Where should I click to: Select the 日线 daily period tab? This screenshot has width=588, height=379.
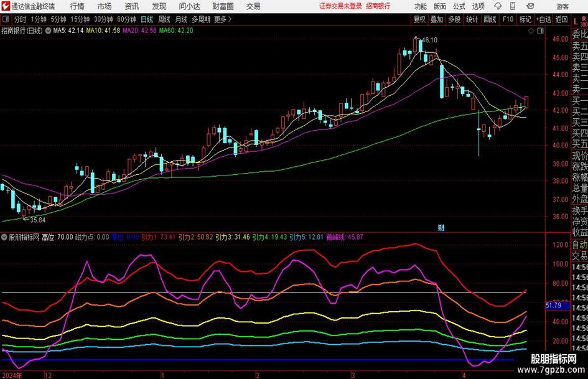[147, 19]
